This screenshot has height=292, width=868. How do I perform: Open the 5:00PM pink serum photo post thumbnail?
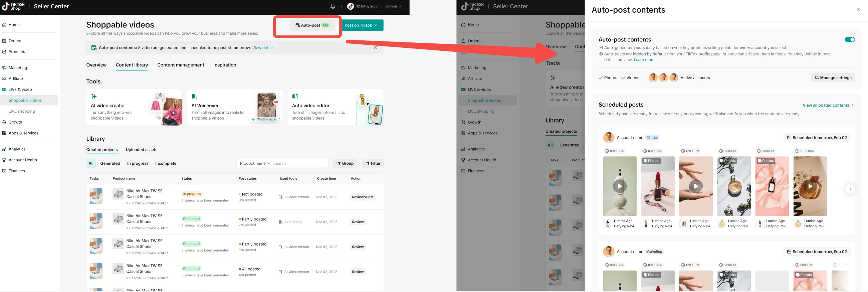click(772, 186)
